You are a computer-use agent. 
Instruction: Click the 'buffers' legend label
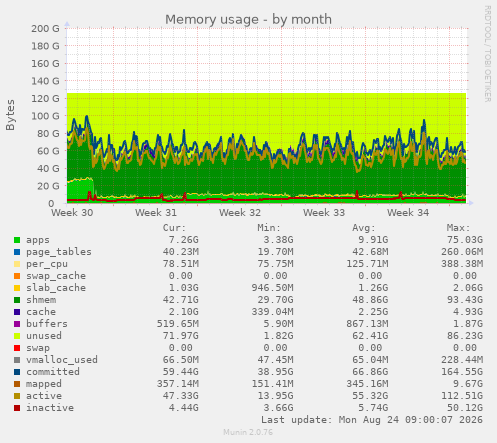click(47, 324)
